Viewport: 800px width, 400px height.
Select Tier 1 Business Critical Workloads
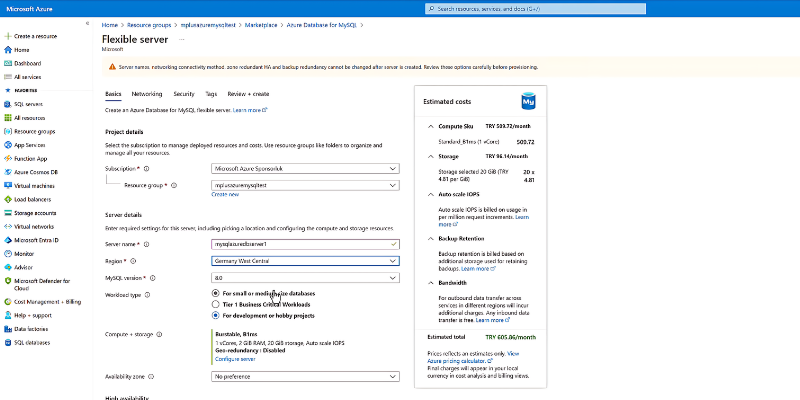(x=216, y=305)
